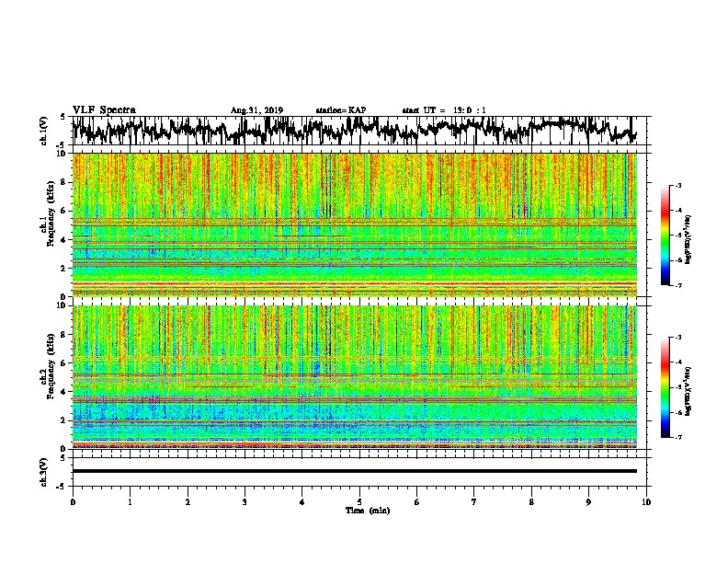Click the "8" kHz tick of ch.1 frequency axis
728x563 pixels.
[x=65, y=182]
